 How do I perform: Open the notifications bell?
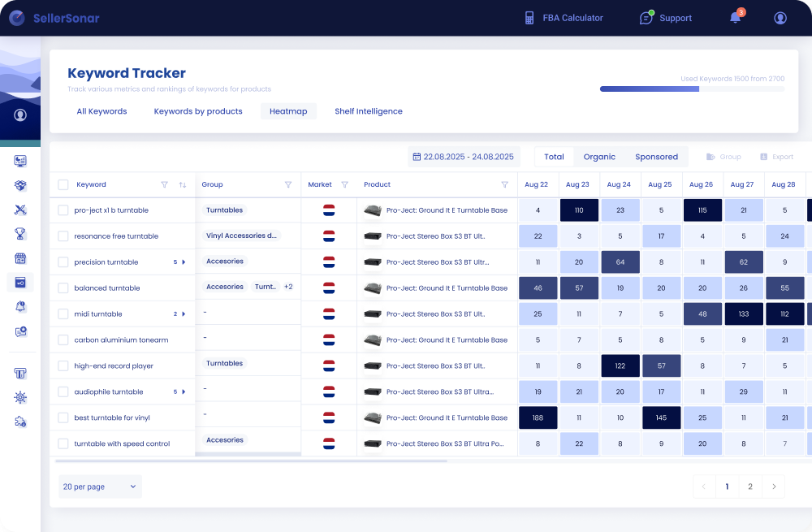click(736, 18)
